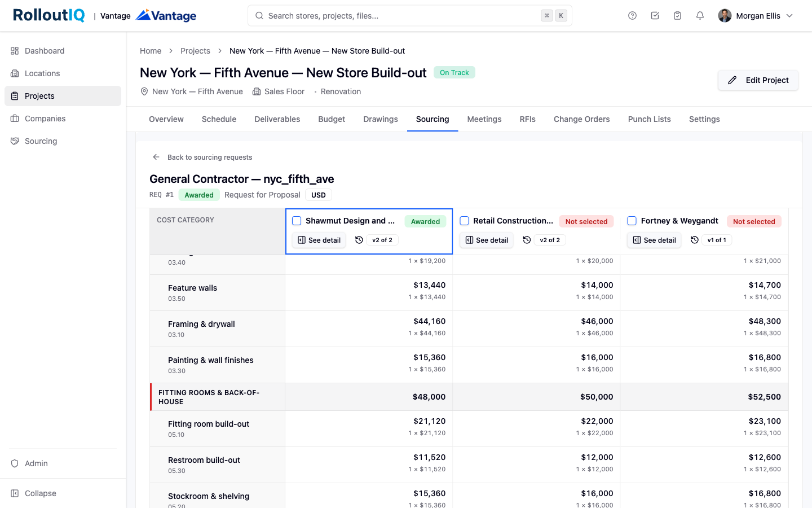Image resolution: width=812 pixels, height=508 pixels.
Task: Check the Shawmut Design checkbox
Action: coord(297,221)
